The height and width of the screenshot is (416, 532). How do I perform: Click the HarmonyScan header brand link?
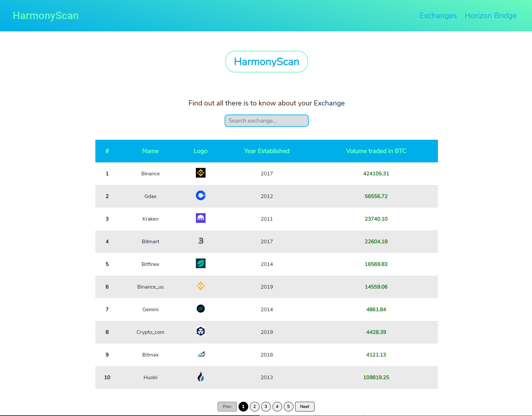(46, 16)
